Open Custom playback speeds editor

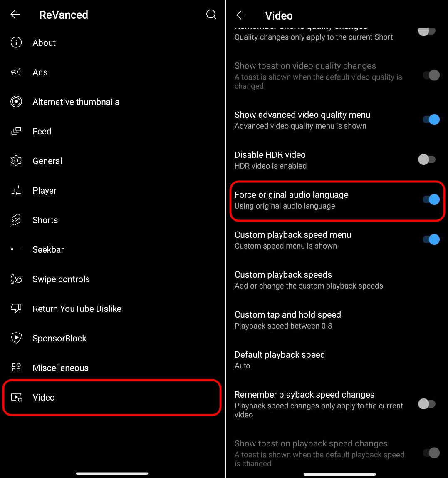click(337, 280)
